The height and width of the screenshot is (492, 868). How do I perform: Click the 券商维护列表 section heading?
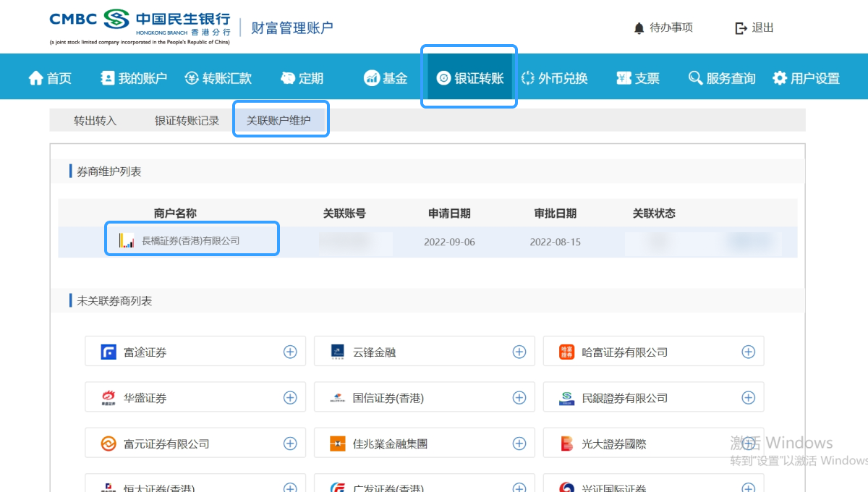point(109,171)
